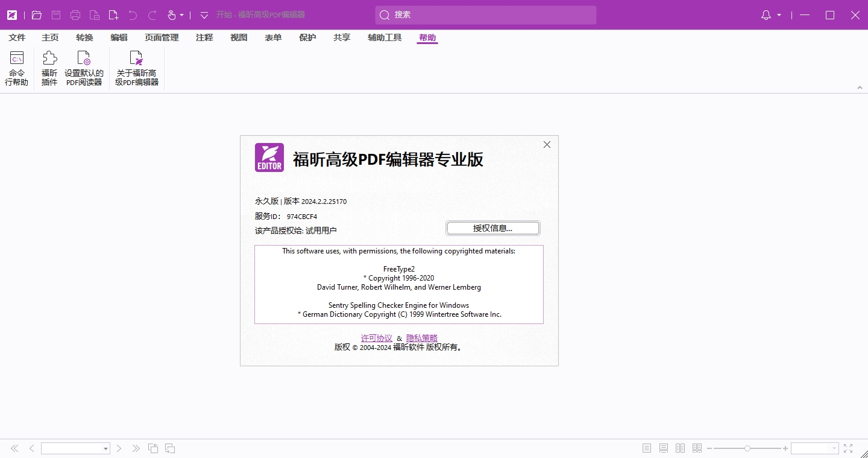The image size is (868, 458).
Task: Click the zoom out minus button
Action: point(709,448)
